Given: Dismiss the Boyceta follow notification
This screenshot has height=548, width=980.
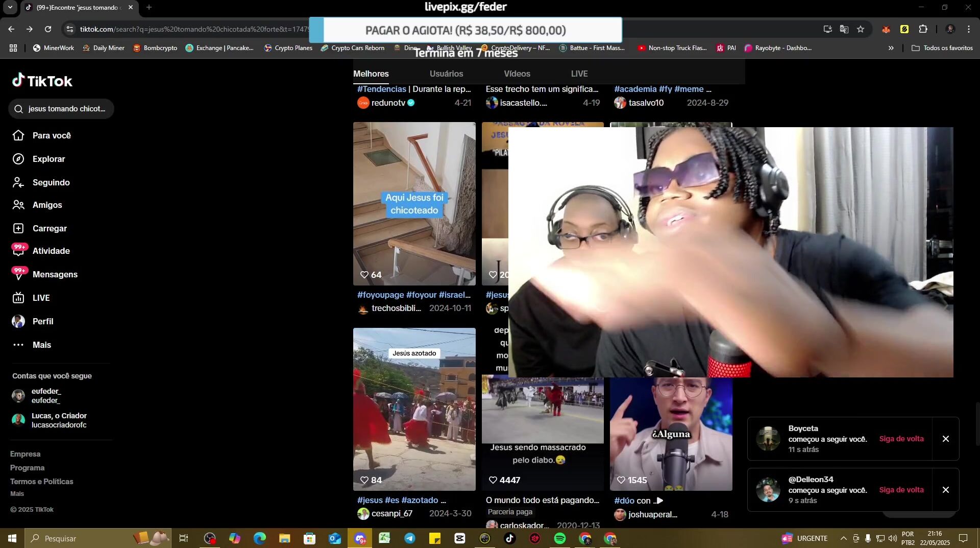Looking at the screenshot, I should tap(945, 439).
